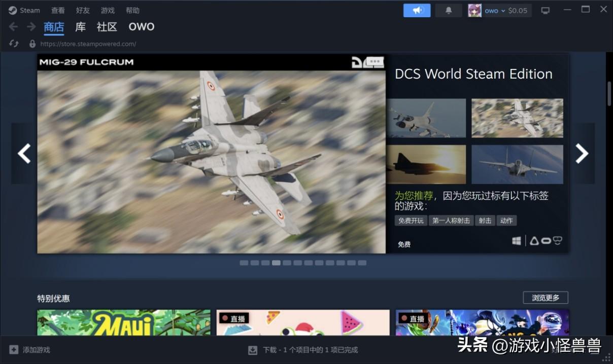This screenshot has width=613, height=364.
Task: Select the last carousel page dot
Action: [x=362, y=263]
